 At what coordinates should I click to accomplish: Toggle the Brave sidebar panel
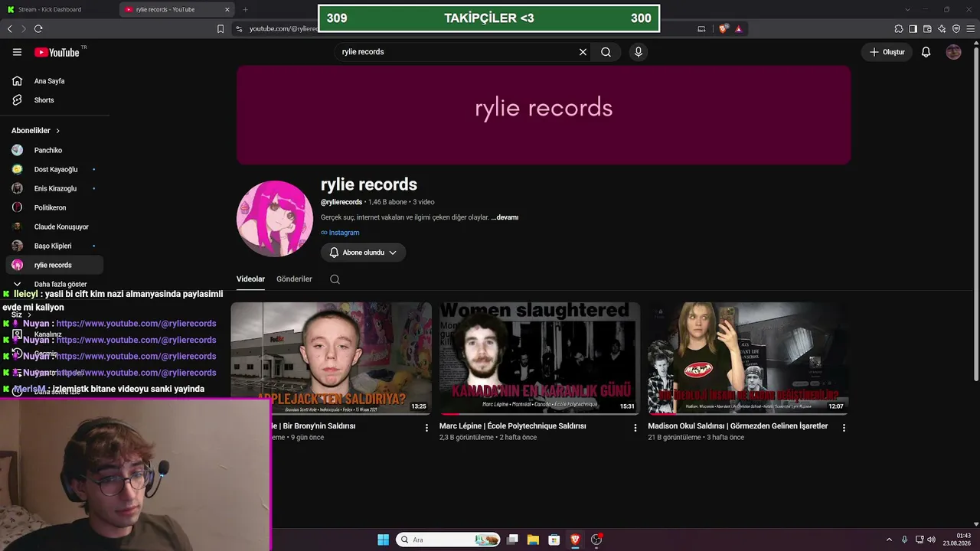pos(913,28)
